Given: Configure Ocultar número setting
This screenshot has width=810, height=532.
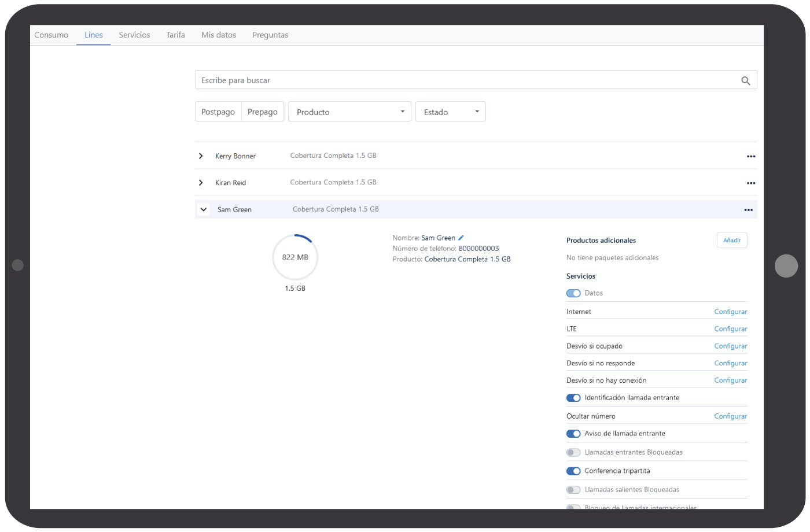Looking at the screenshot, I should (731, 416).
